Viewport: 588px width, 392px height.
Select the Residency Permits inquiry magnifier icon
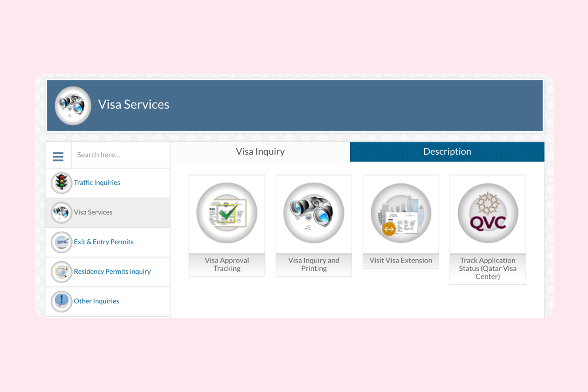(x=62, y=272)
